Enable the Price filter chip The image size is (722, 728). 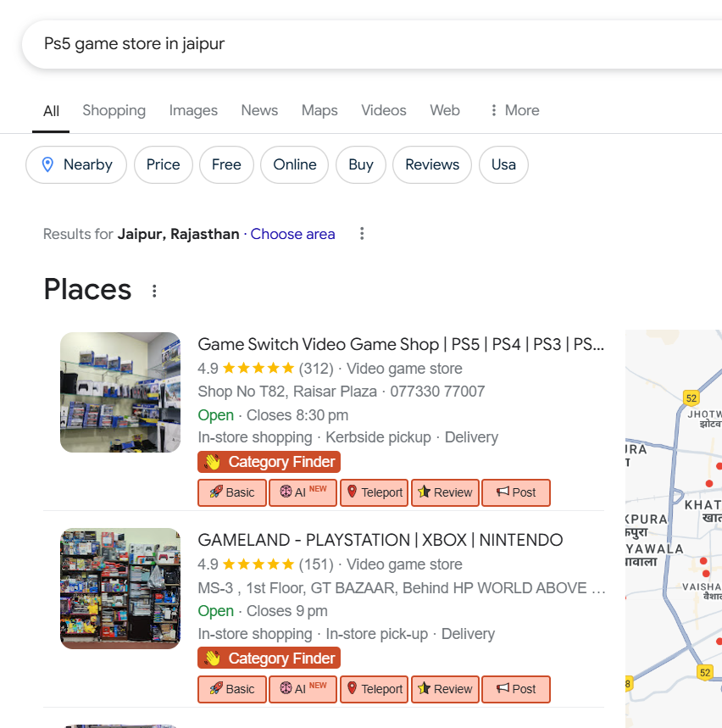(x=163, y=164)
